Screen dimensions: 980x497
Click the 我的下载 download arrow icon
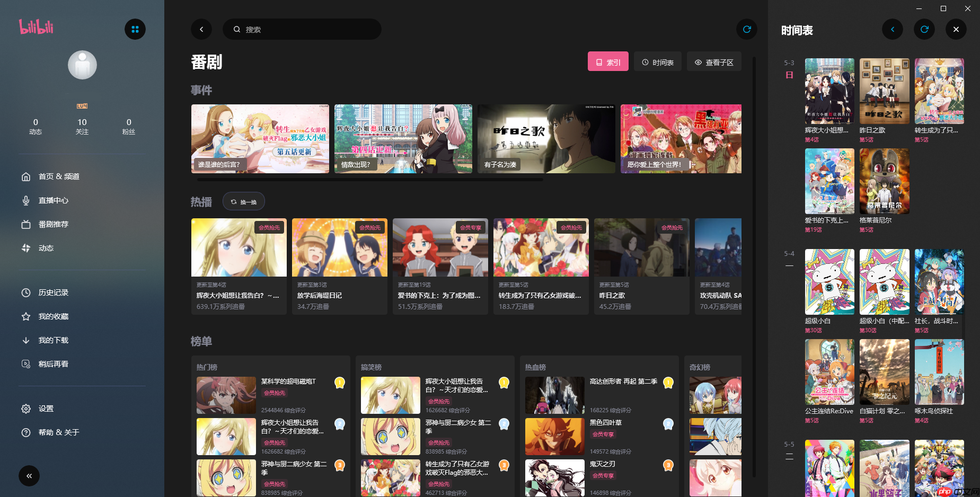26,340
